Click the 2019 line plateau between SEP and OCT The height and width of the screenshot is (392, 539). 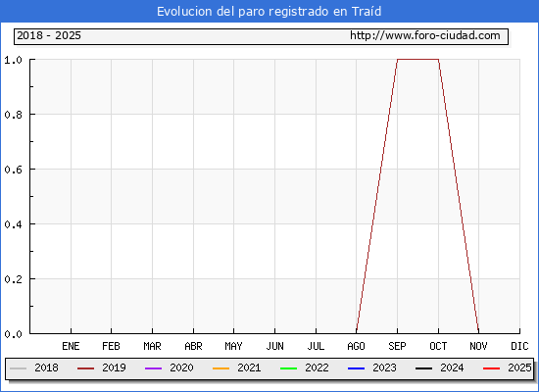pos(418,60)
